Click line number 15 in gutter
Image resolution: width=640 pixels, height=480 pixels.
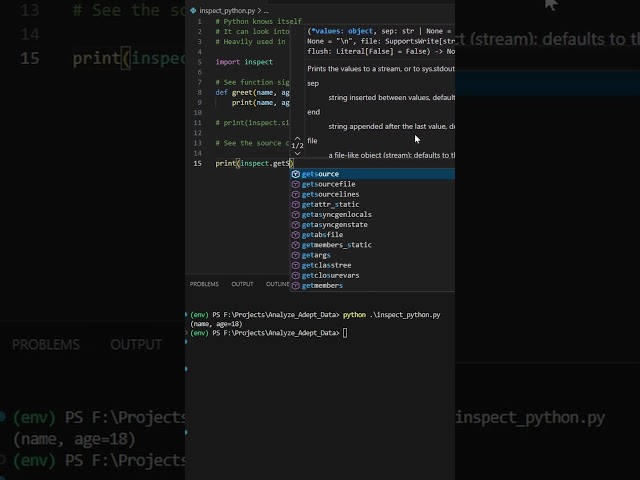point(198,163)
